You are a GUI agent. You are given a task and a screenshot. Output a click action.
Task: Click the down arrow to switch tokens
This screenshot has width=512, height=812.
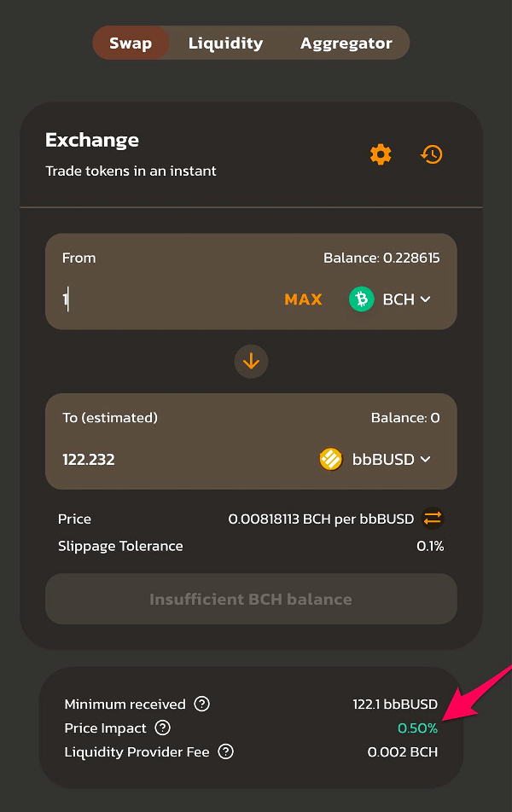click(x=252, y=361)
